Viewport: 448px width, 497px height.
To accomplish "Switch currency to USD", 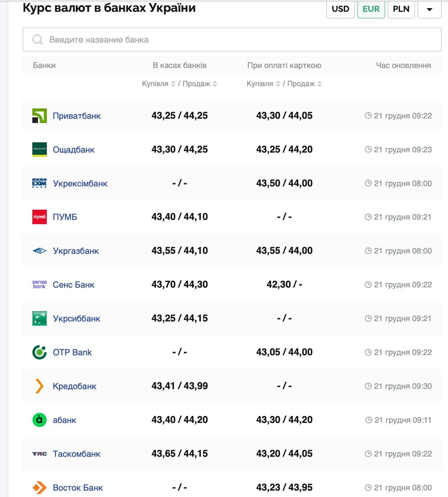I will click(340, 9).
